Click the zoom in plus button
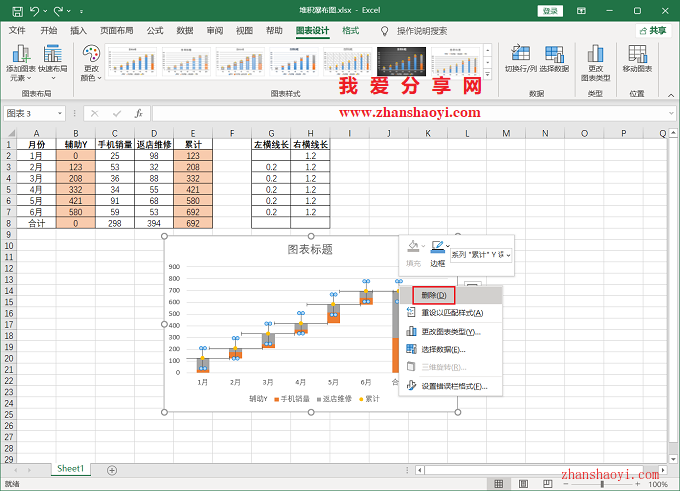The image size is (680, 491). point(638,484)
